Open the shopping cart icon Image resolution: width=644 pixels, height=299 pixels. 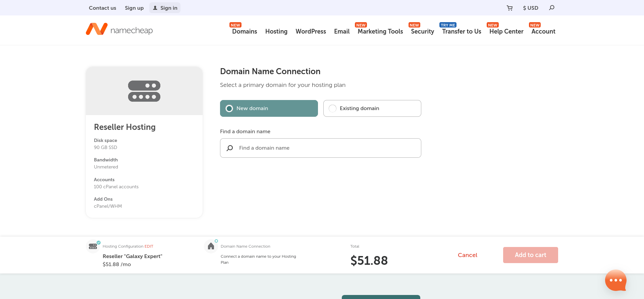tap(509, 8)
